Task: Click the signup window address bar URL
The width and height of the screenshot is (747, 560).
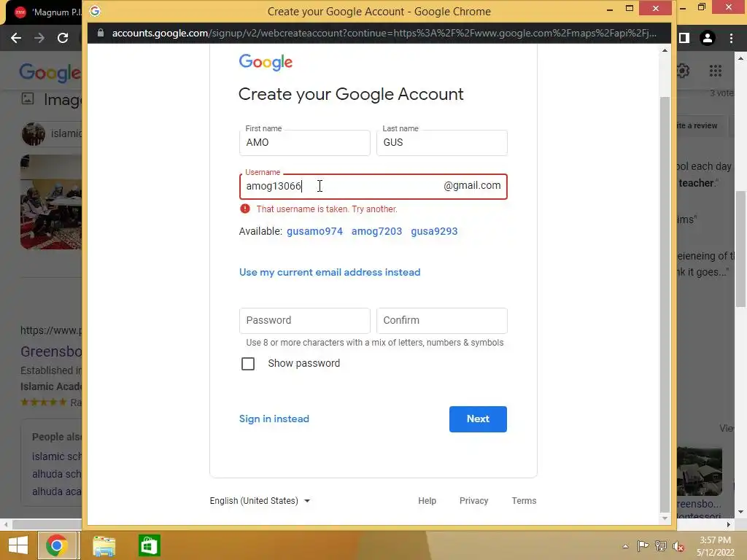Action: (384, 33)
